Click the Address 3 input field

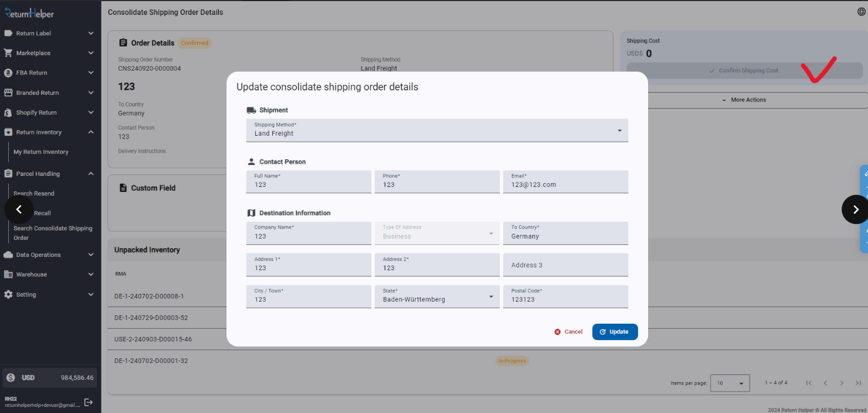click(x=565, y=265)
